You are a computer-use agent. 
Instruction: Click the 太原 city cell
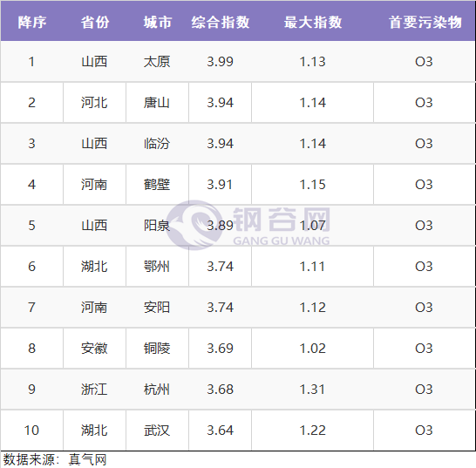157,62
